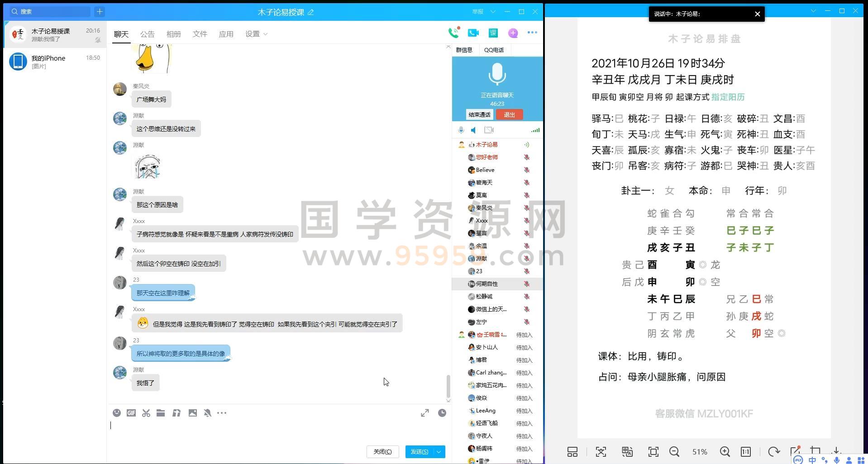Click the GIF icon in the message toolbar
Viewport: 868px width, 464px height.
tap(131, 413)
